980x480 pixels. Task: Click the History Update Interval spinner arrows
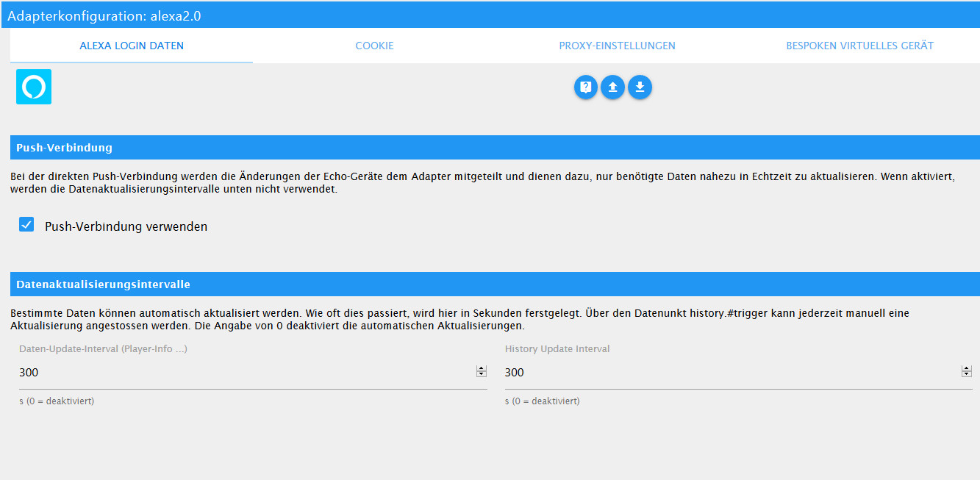coord(967,372)
